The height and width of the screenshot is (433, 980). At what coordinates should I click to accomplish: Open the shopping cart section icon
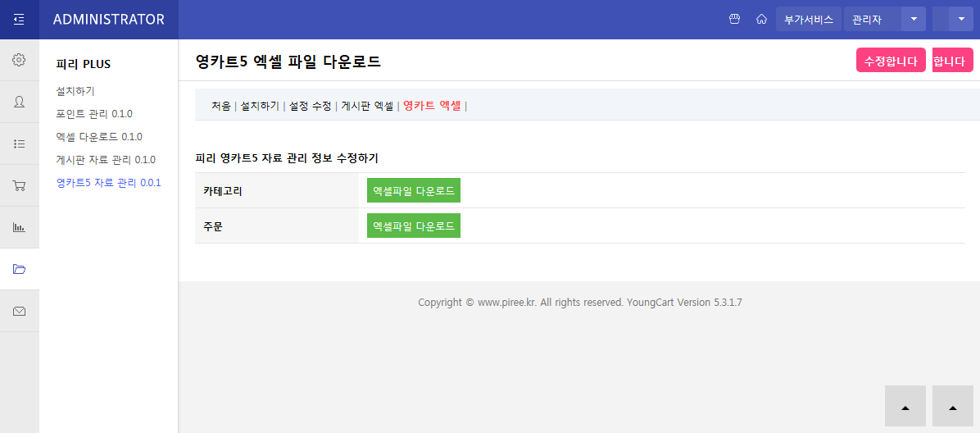click(19, 185)
